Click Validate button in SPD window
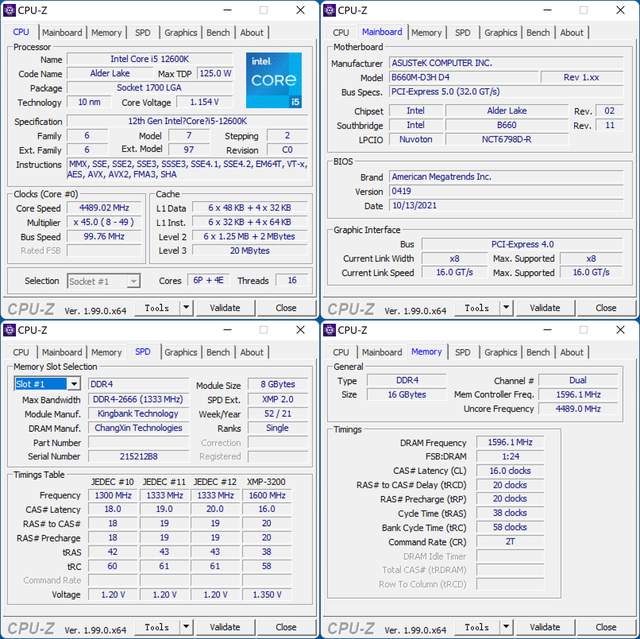The height and width of the screenshot is (639, 640). point(225,627)
